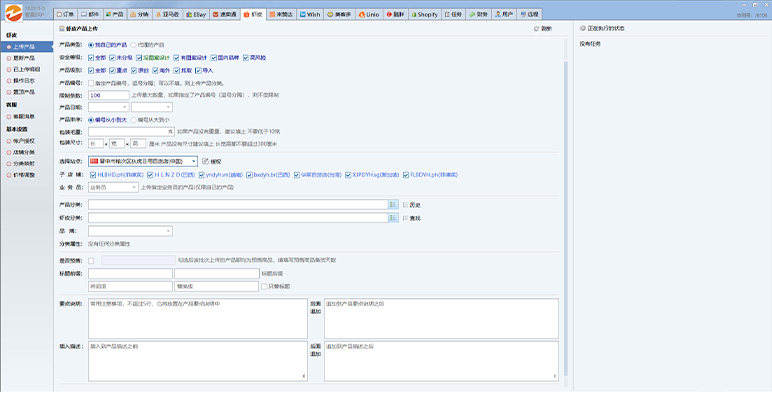Image resolution: width=772 pixels, height=418 pixels.
Task: Click the 上传产品 sidebar icon
Action: tap(8, 46)
